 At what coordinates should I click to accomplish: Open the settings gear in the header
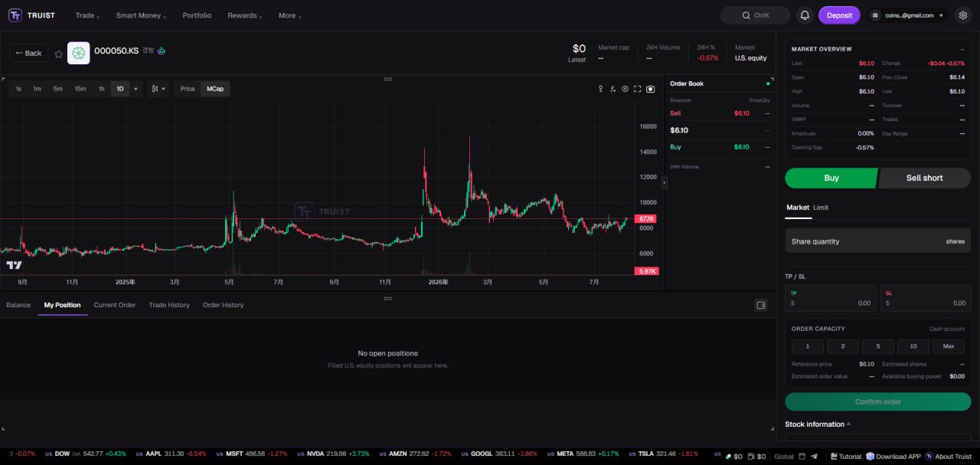[962, 15]
